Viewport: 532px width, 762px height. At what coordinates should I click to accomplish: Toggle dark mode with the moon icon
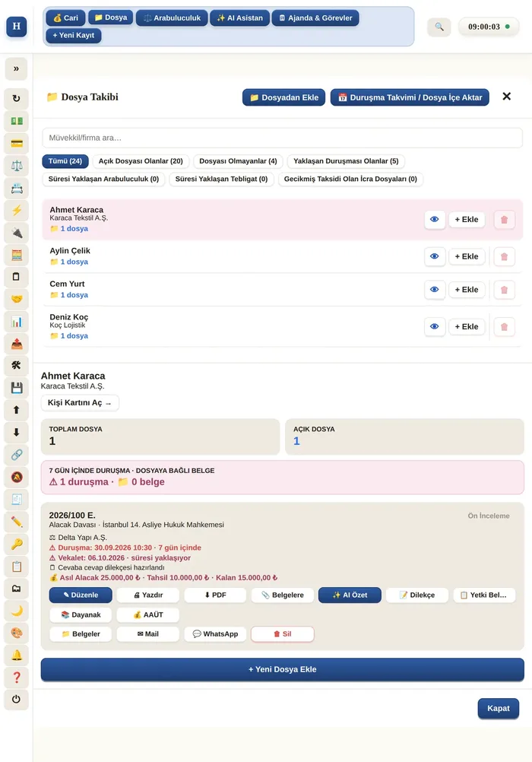(17, 611)
